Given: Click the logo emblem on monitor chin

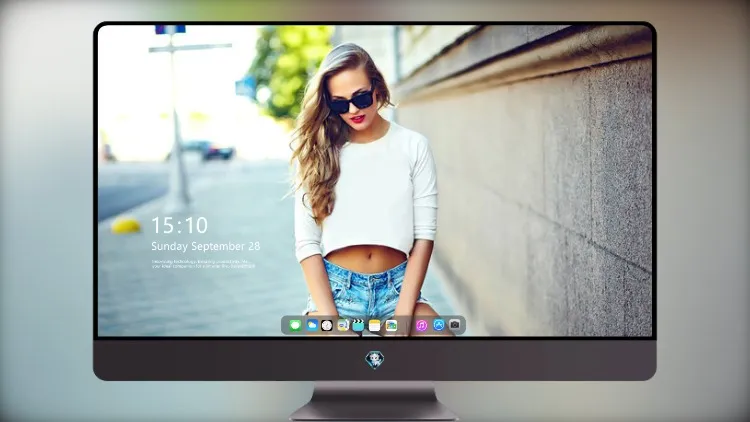Looking at the screenshot, I should coord(375,360).
